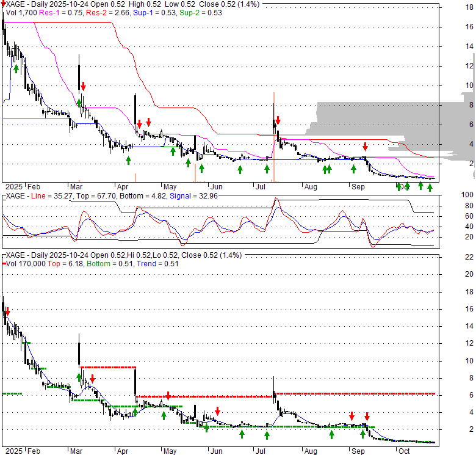Click the green buy arrow in late January, top chart
476x455 pixels.
pyautogui.click(x=16, y=69)
